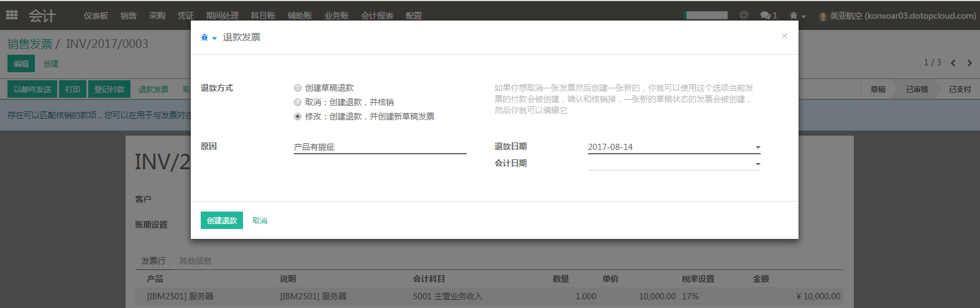Screen dimensions: 980x308
Task: Click the 1.000 quantity cell
Action: point(585,296)
